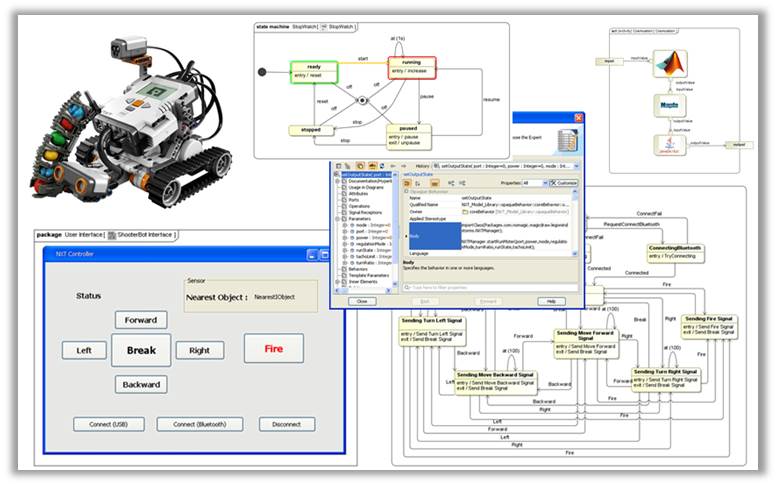Click the Forward button in NXT Controller

[x=141, y=320]
